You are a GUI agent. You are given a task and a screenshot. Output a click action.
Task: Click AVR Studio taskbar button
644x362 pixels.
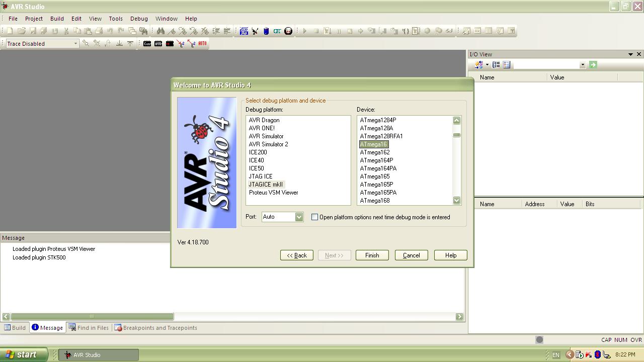(x=99, y=355)
